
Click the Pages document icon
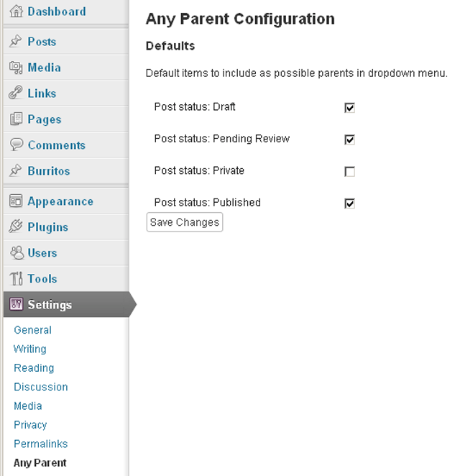click(16, 119)
